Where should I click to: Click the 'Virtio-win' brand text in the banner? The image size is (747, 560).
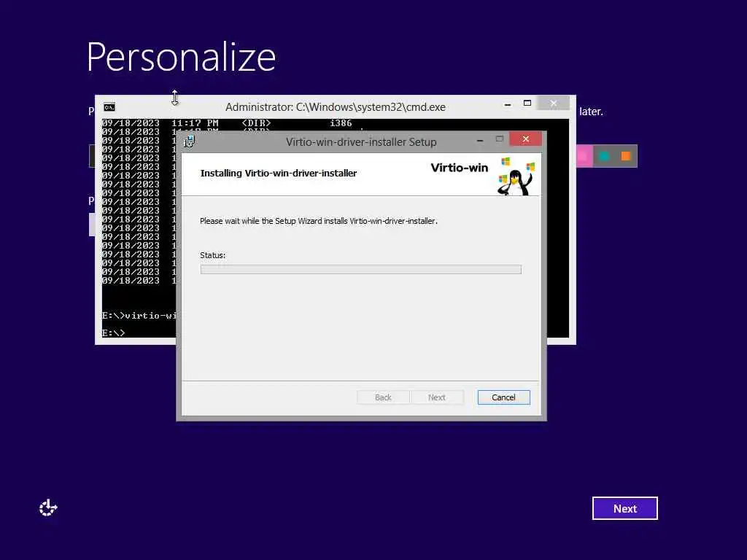click(460, 168)
